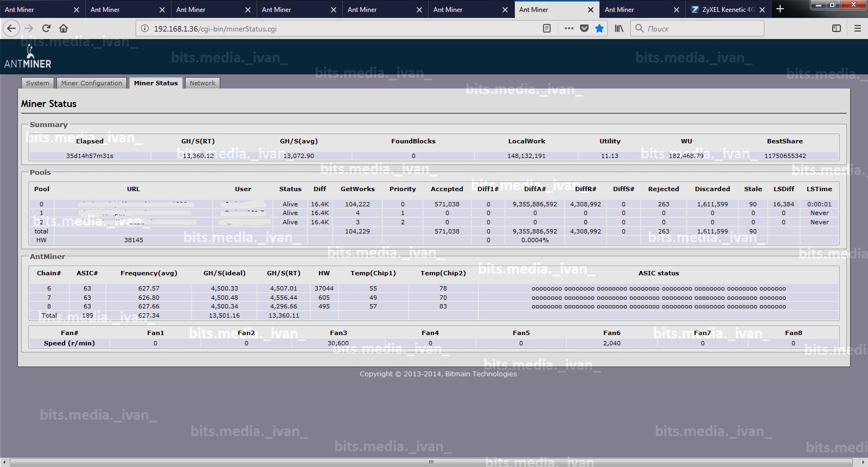Toggle reader view in the address bar

547,28
